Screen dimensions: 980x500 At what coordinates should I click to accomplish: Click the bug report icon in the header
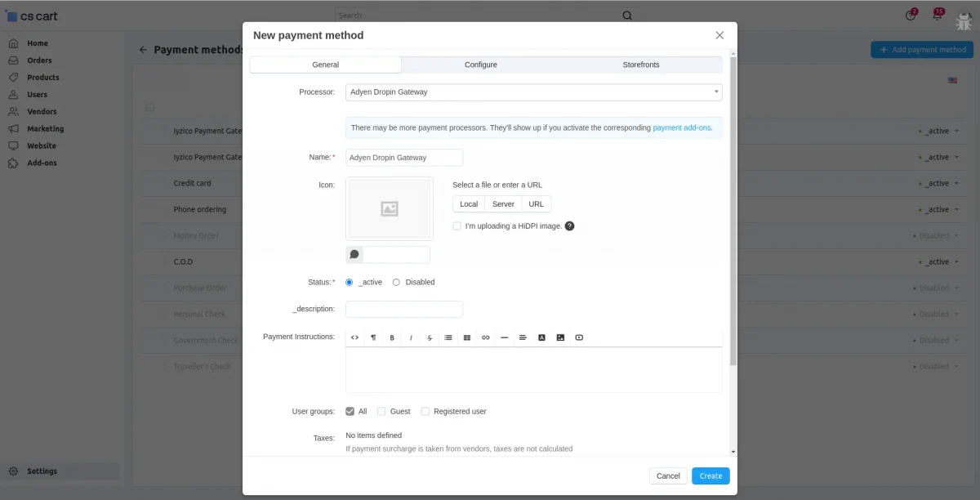point(964,18)
